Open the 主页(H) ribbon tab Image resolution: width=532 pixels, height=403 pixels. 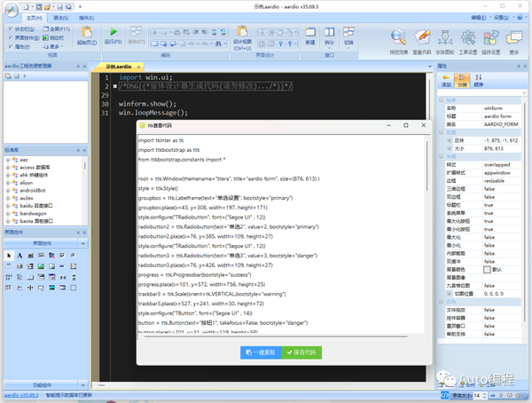point(35,18)
